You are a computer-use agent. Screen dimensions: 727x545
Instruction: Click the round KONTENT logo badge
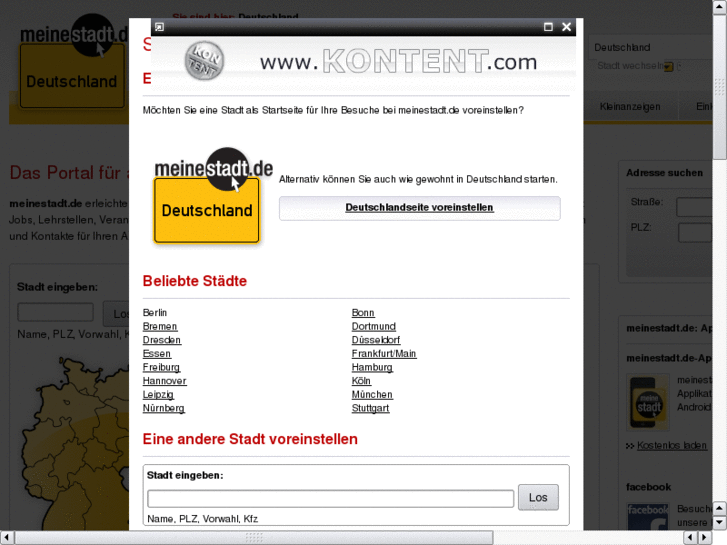coord(204,61)
